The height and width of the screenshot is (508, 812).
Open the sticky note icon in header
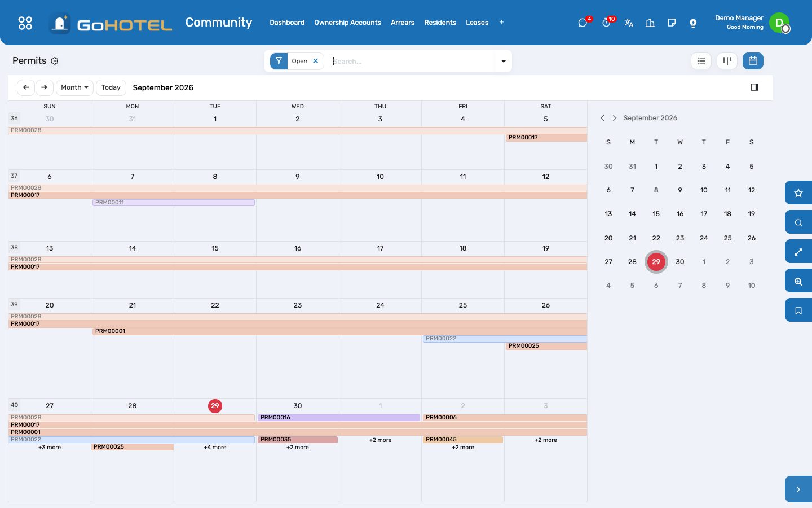672,23
